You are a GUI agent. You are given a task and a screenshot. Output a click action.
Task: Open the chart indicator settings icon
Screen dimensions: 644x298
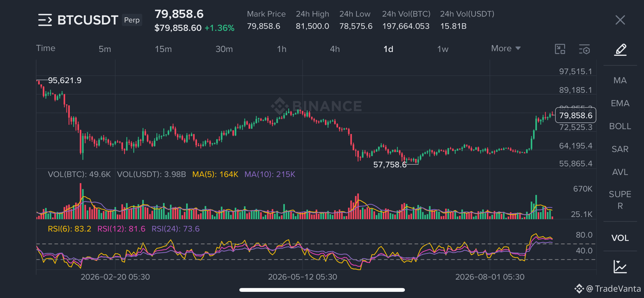tap(584, 49)
